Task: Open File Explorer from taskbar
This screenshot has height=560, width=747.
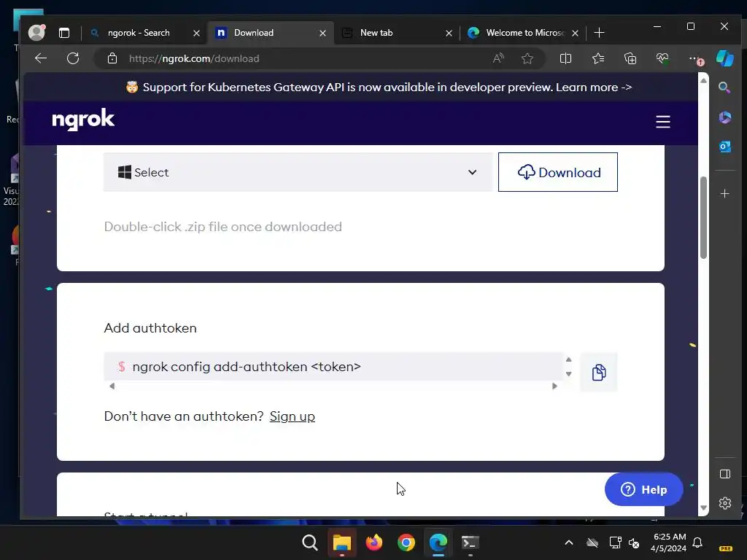Action: pos(342,542)
